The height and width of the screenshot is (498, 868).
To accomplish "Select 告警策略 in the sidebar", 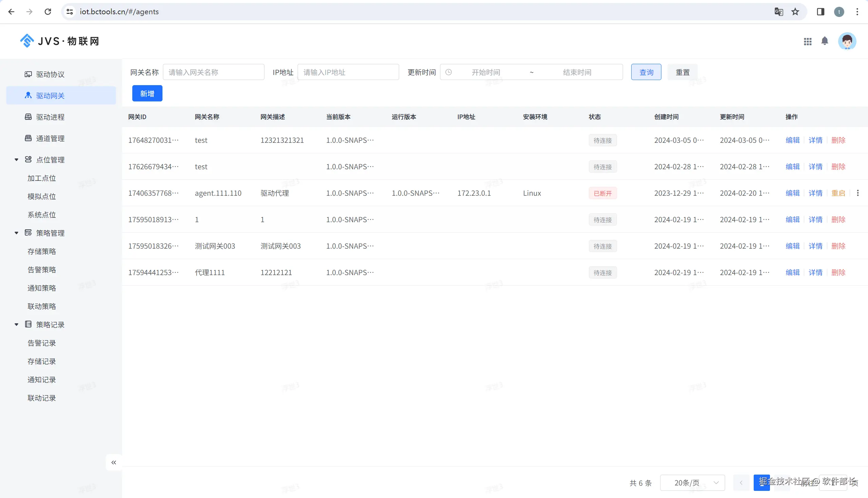I will coord(42,269).
